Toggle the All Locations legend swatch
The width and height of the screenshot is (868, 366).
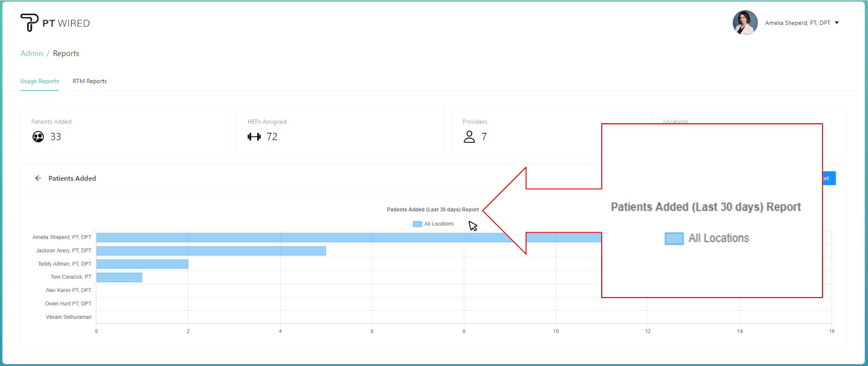[417, 224]
